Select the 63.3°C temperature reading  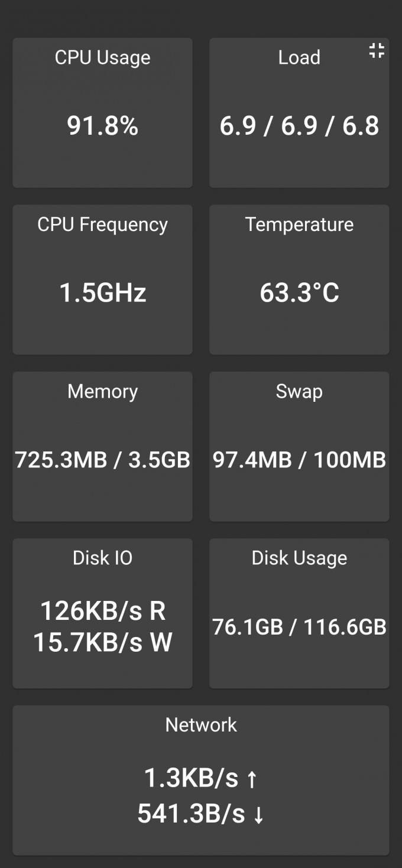coord(299,293)
